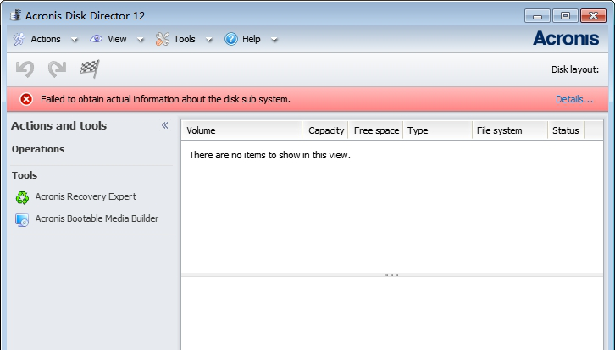Maximize the Disk Director window
This screenshot has height=364, width=615.
[x=565, y=16]
